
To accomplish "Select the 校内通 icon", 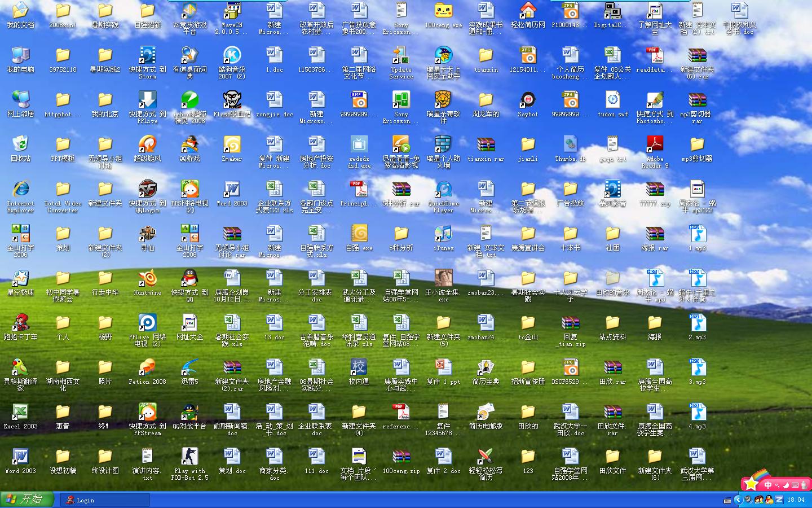I will click(359, 371).
